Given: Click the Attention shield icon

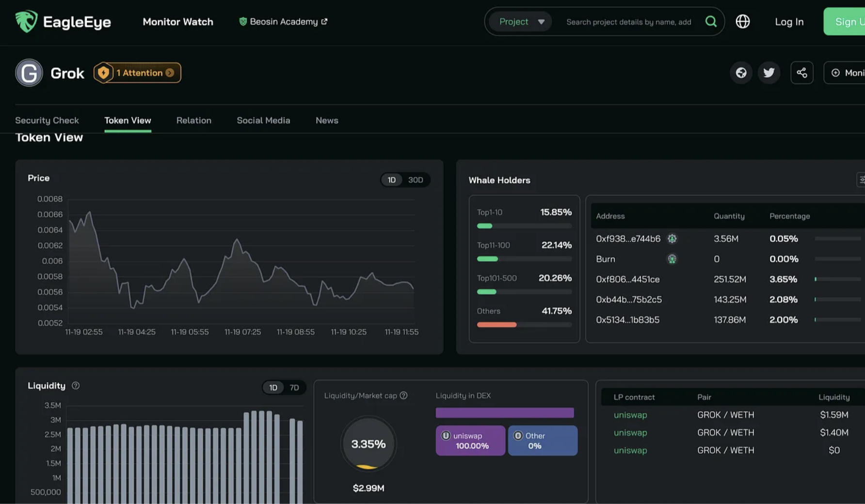Looking at the screenshot, I should click(103, 73).
